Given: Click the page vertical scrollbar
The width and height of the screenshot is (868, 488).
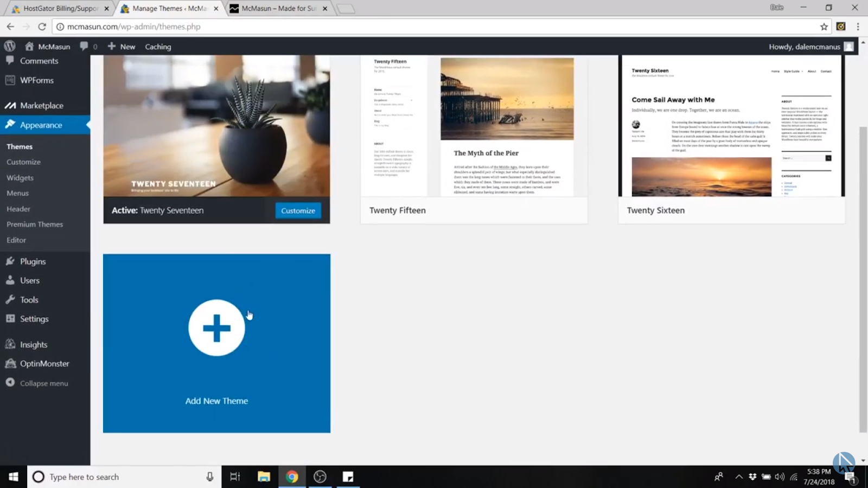Looking at the screenshot, I should (x=863, y=279).
